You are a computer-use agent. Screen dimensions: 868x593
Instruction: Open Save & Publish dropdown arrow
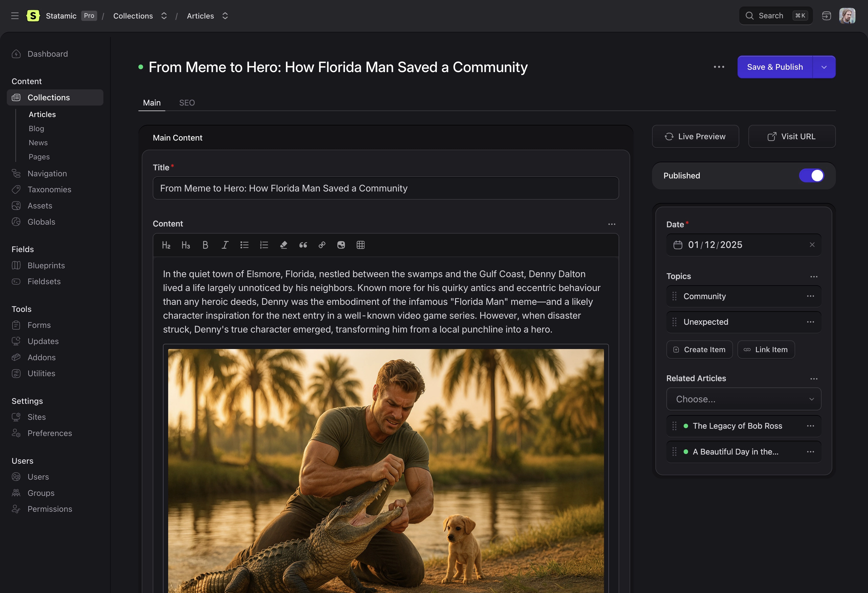(x=824, y=67)
